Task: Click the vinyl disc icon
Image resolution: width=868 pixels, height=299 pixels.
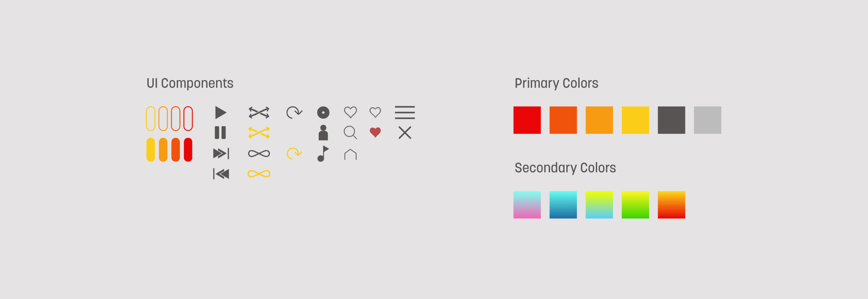Action: (x=323, y=112)
